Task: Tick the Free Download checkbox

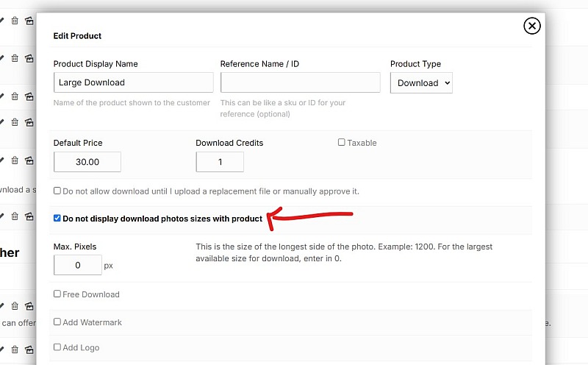Action: tap(57, 294)
